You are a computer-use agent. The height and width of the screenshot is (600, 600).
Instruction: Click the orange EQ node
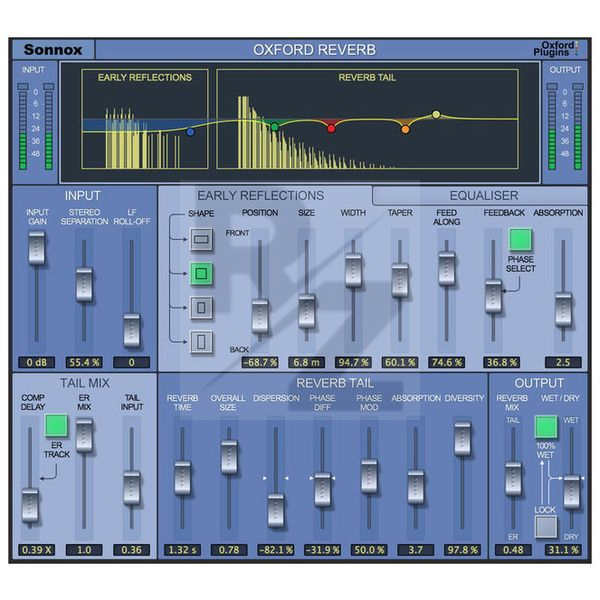pos(405,130)
